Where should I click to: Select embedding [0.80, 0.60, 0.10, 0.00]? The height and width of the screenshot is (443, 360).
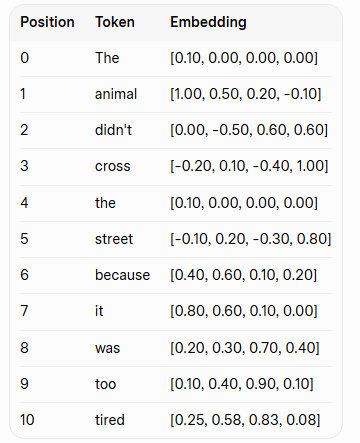pos(244,311)
